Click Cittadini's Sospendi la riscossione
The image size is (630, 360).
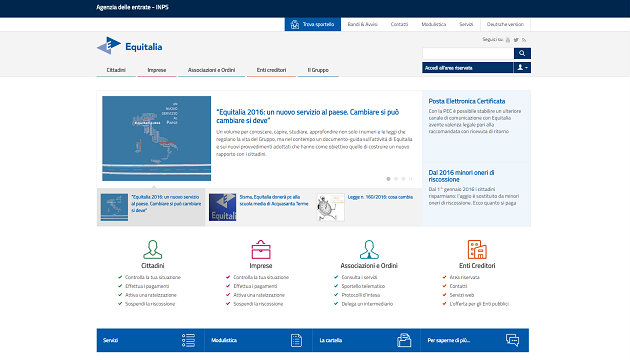150,304
